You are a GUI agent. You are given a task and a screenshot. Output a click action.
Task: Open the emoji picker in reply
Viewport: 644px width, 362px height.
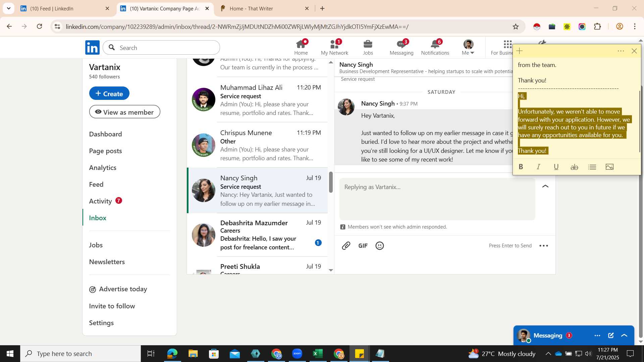(x=380, y=246)
